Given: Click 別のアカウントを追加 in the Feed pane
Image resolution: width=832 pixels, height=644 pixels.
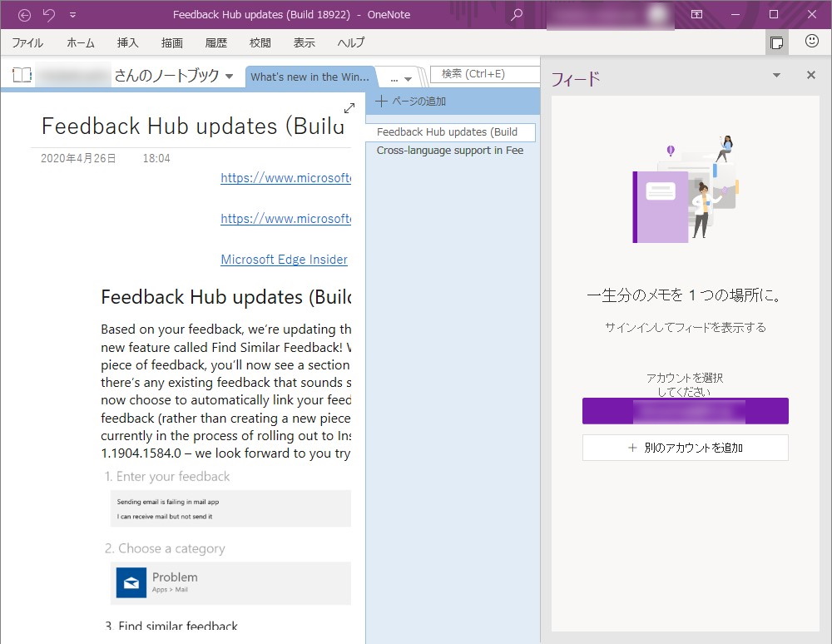Looking at the screenshot, I should (x=685, y=447).
